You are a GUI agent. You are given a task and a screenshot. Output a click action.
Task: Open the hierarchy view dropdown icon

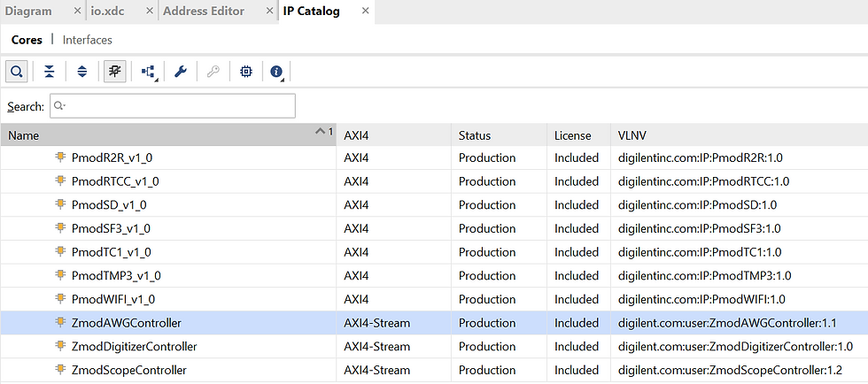point(148,72)
